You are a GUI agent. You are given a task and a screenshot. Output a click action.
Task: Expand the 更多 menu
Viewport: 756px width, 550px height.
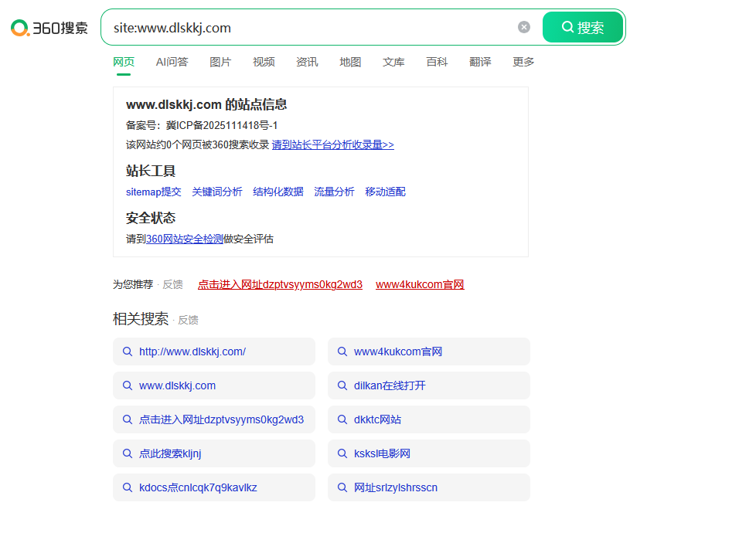(x=523, y=62)
